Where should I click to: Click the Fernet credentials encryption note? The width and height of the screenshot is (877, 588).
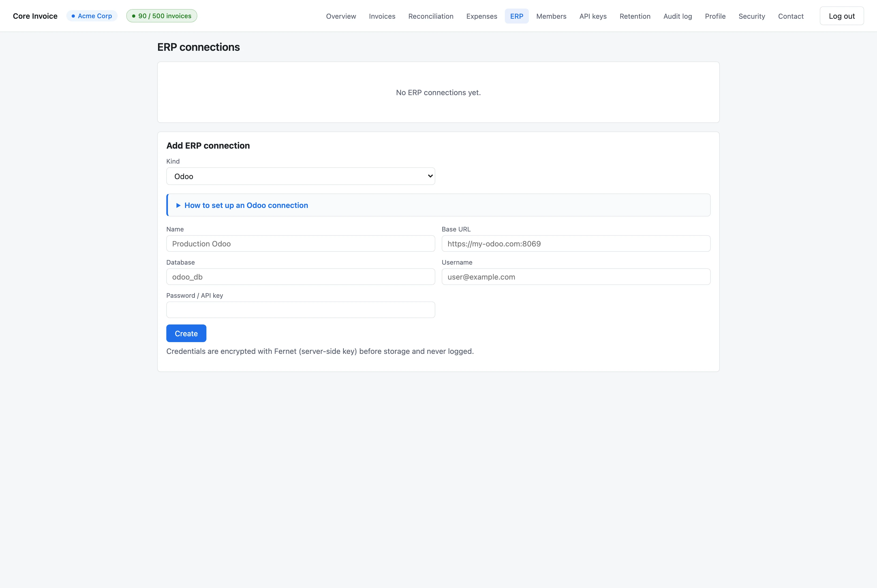tap(320, 351)
